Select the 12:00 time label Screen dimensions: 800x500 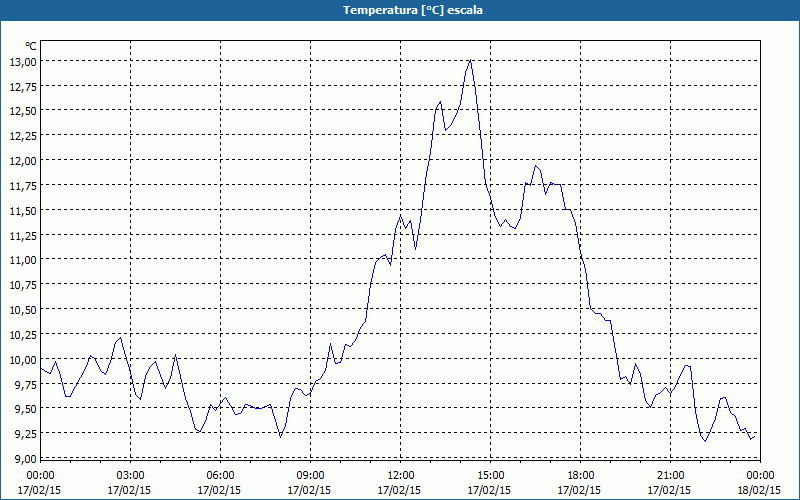pos(401,476)
